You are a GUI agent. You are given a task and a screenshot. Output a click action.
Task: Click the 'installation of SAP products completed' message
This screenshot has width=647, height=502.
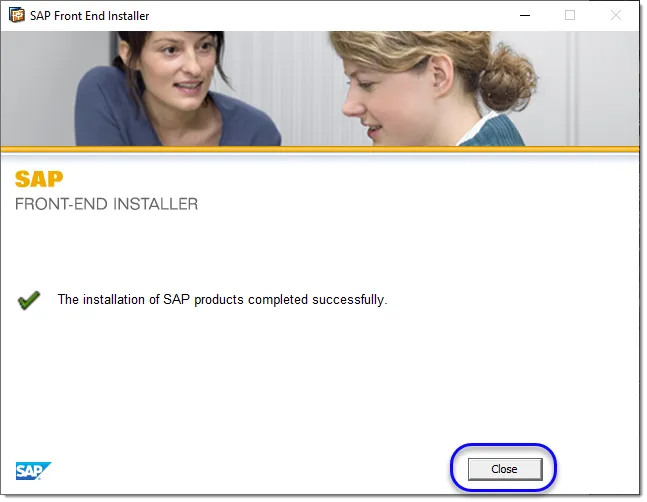(x=222, y=299)
